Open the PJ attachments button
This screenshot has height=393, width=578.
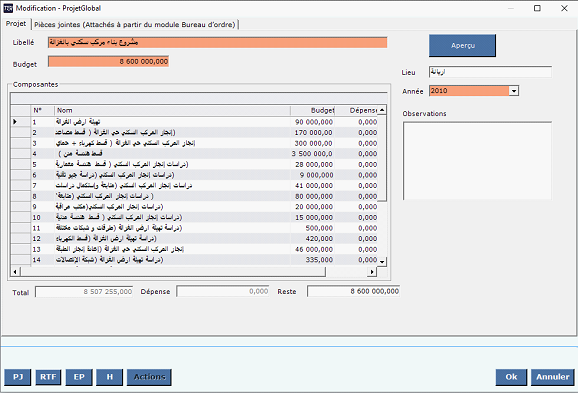point(18,377)
